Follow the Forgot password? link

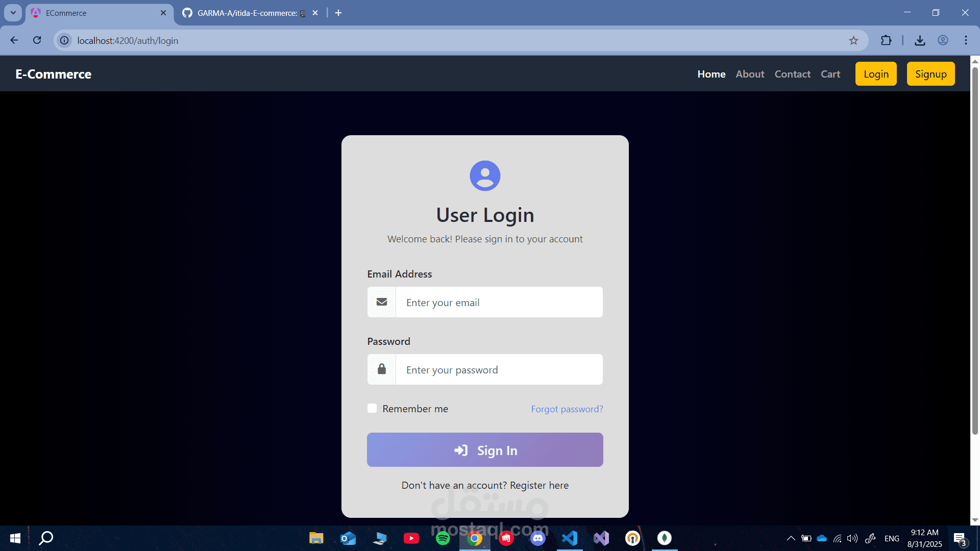coord(567,409)
